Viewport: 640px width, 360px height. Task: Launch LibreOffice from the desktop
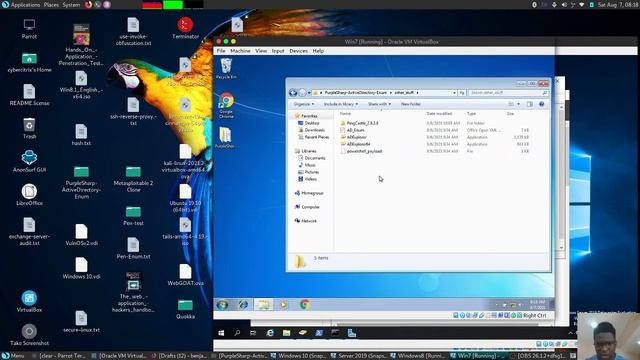[x=29, y=195]
